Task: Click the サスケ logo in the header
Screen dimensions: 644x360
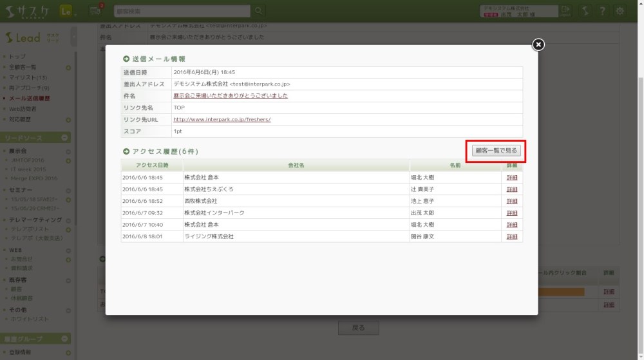Action: tap(28, 11)
